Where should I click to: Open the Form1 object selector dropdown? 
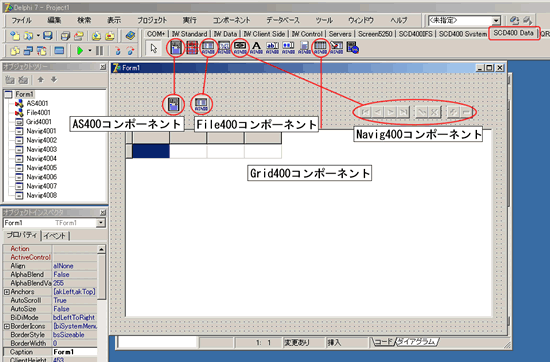(x=101, y=223)
